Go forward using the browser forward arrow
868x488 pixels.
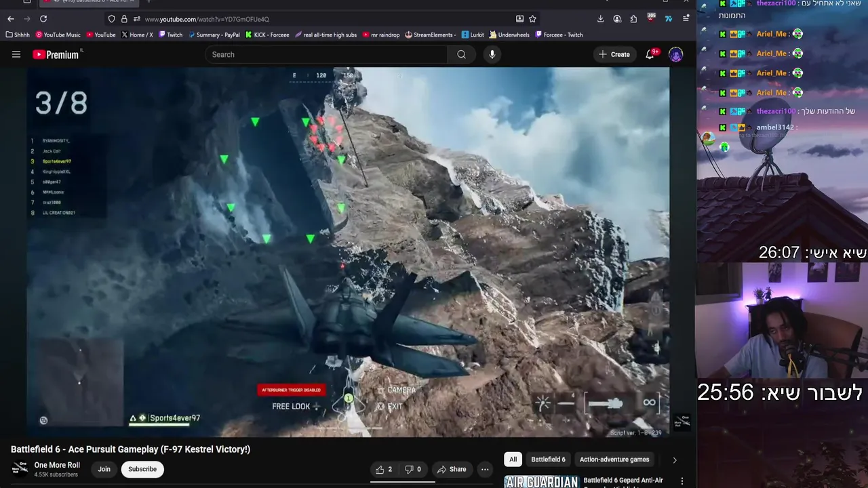[27, 19]
